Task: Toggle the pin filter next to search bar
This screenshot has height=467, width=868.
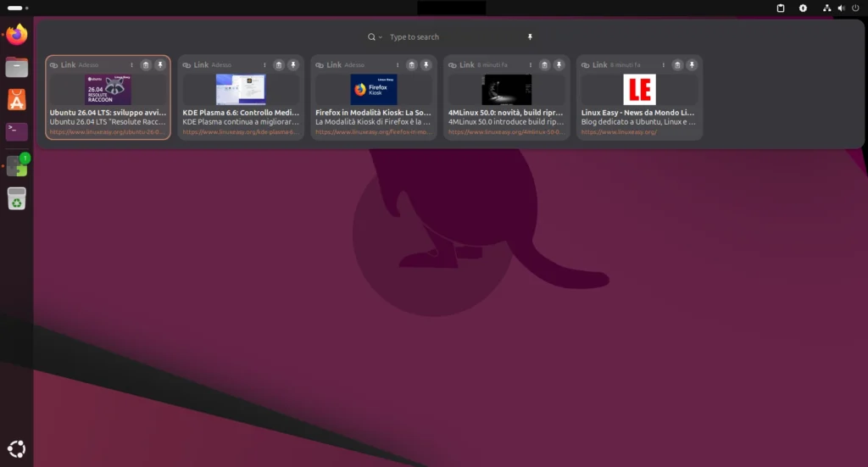Action: click(530, 37)
